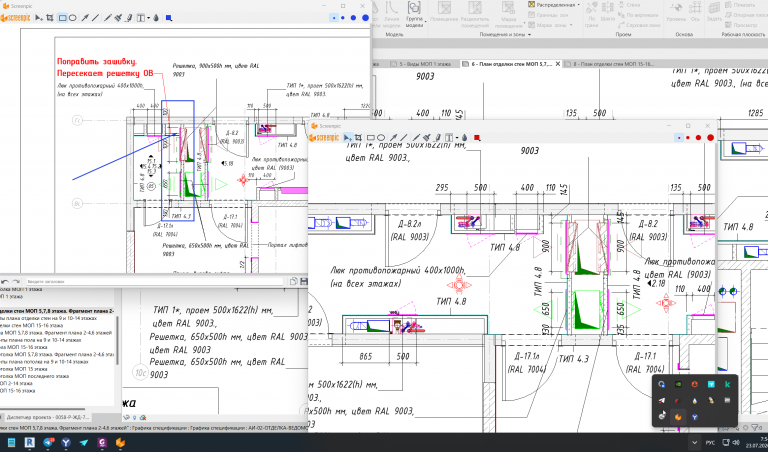Choose second stroke size in red Screenpic window
The image size is (768, 452).
point(688,138)
